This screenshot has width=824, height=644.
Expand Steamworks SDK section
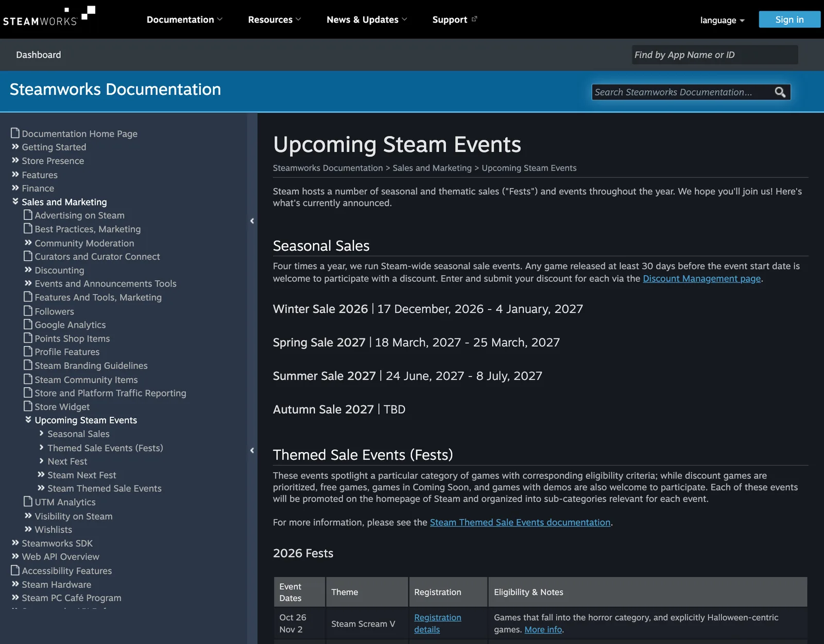tap(52, 543)
